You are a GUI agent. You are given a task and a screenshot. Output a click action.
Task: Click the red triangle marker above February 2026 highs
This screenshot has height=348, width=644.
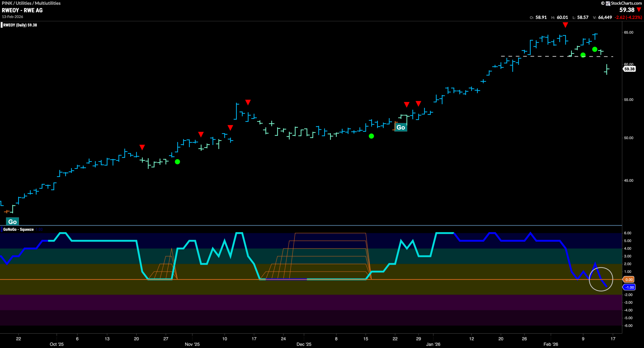click(565, 25)
